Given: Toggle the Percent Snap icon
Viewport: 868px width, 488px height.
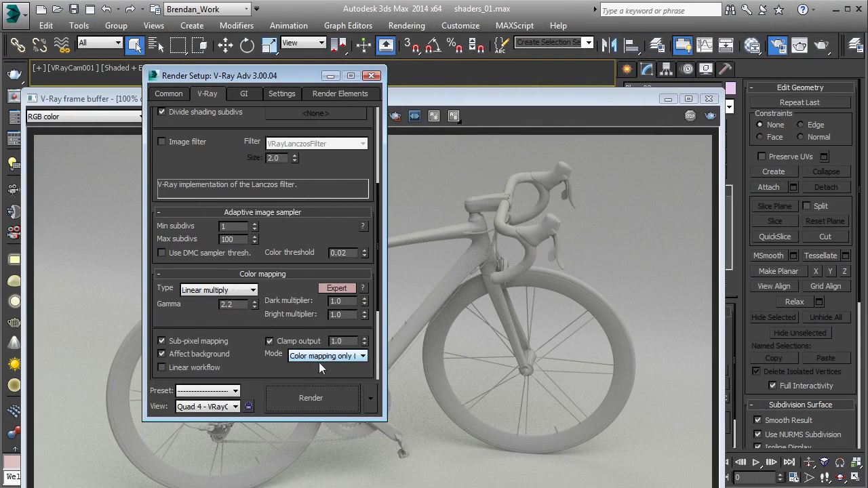Looking at the screenshot, I should (455, 45).
